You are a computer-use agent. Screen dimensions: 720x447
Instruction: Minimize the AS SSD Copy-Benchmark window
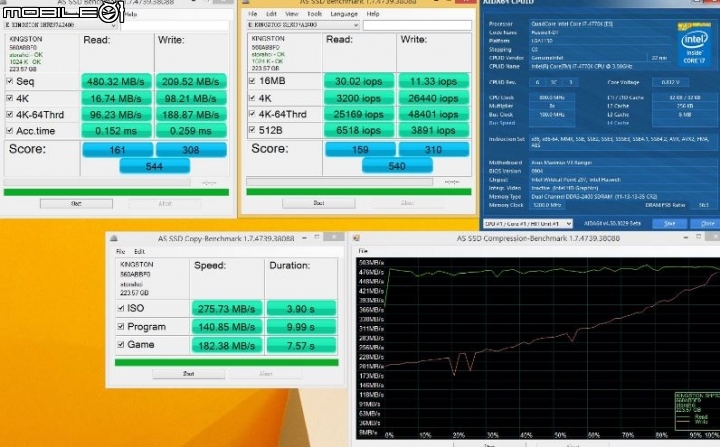tap(304, 238)
